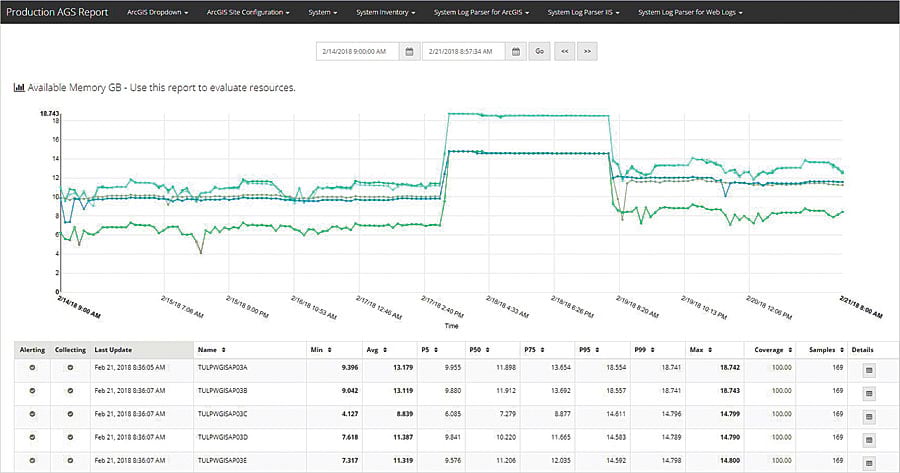Image resolution: width=900 pixels, height=473 pixels.
Task: Click the Production AGS Report title link
Action: (57, 12)
